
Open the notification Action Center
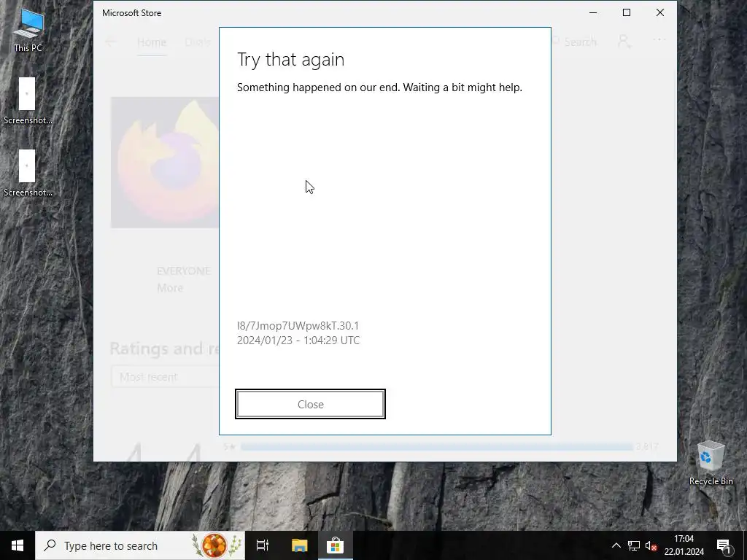[x=724, y=545]
